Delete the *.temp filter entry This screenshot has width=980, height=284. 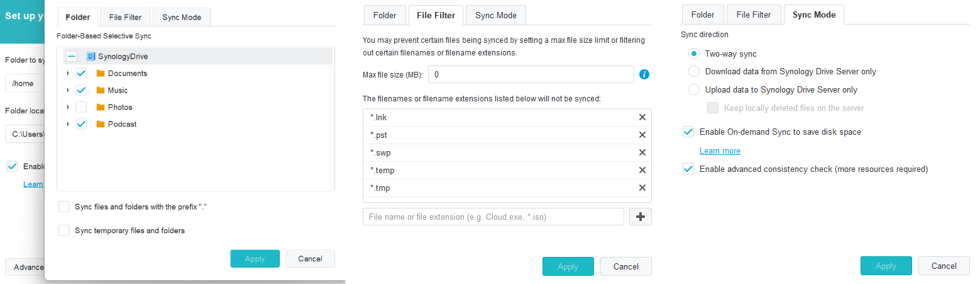tap(642, 170)
